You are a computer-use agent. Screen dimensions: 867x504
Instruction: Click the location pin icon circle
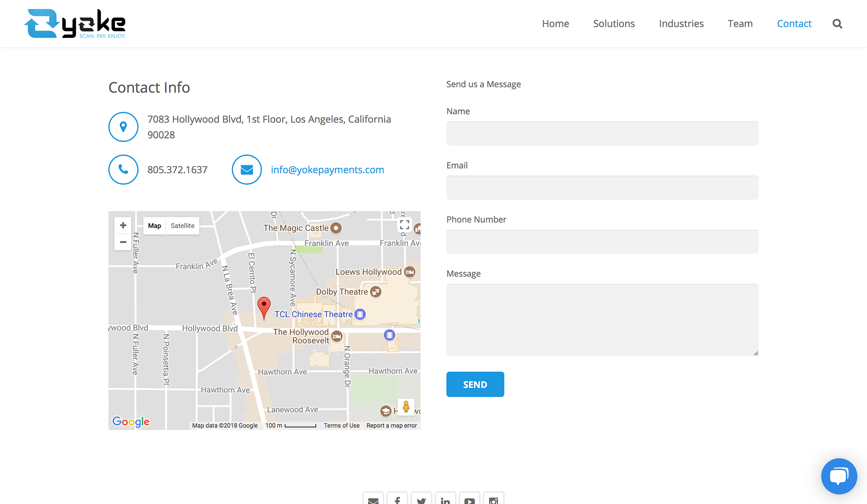[123, 127]
